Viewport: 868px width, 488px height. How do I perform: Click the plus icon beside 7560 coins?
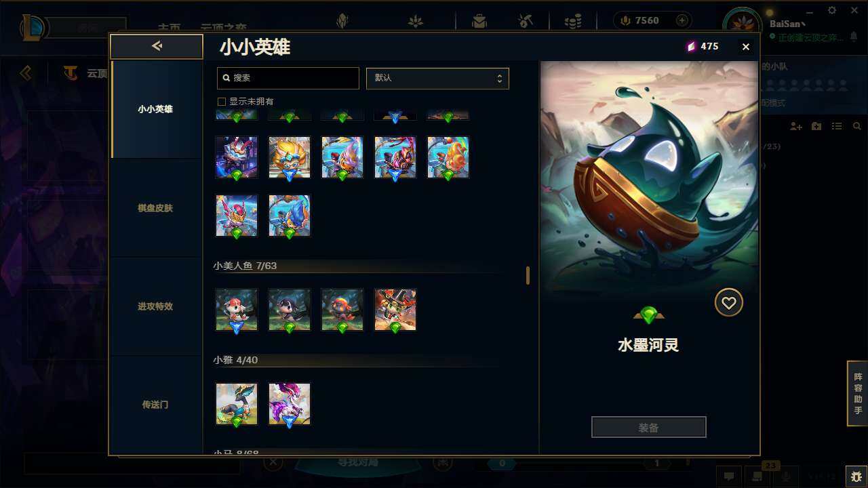pos(682,21)
